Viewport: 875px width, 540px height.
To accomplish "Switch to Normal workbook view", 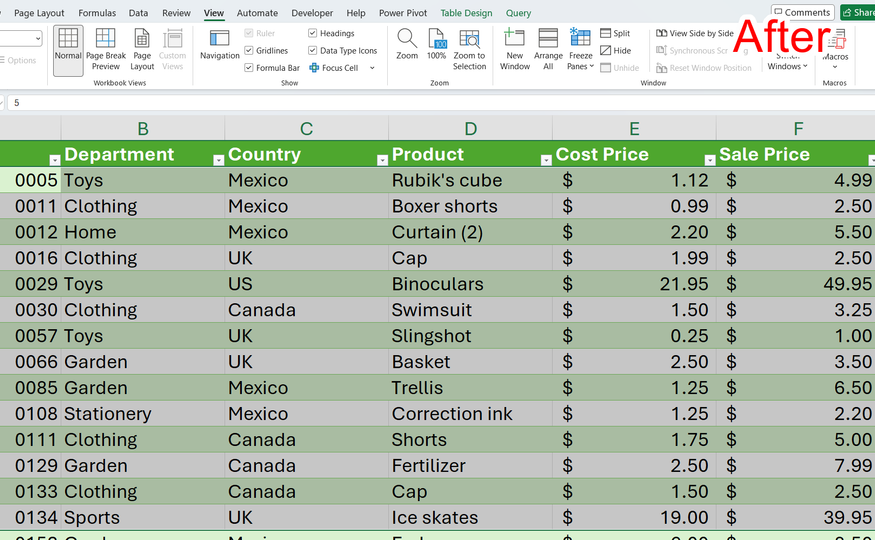I will (68, 50).
